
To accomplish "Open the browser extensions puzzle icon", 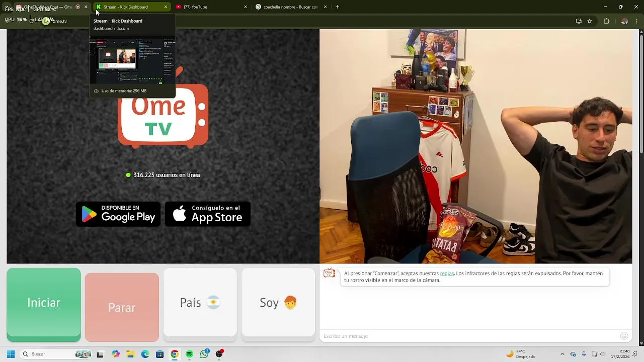I will 606,21.
